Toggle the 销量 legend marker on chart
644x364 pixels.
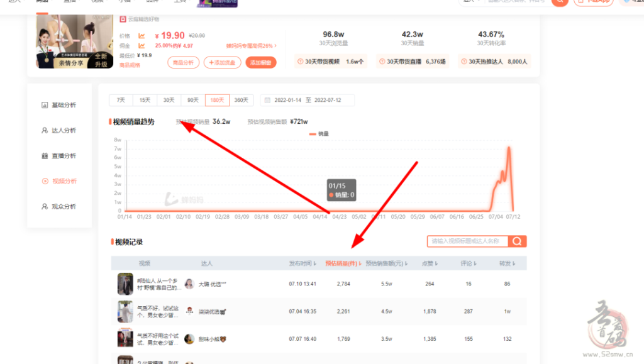[x=313, y=134]
